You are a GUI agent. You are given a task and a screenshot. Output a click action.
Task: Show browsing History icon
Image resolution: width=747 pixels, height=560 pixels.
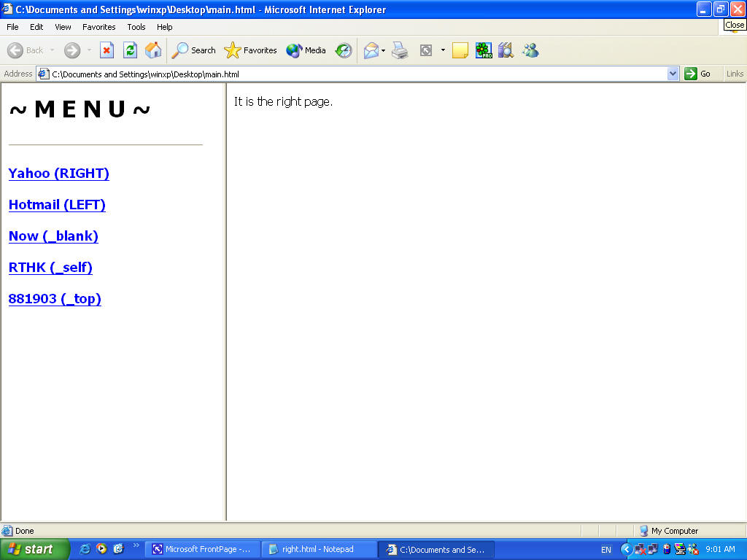tap(344, 50)
